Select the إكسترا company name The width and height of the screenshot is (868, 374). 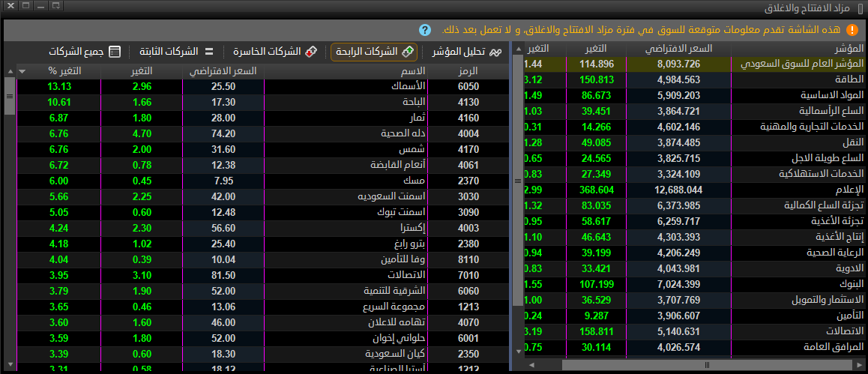coord(412,228)
